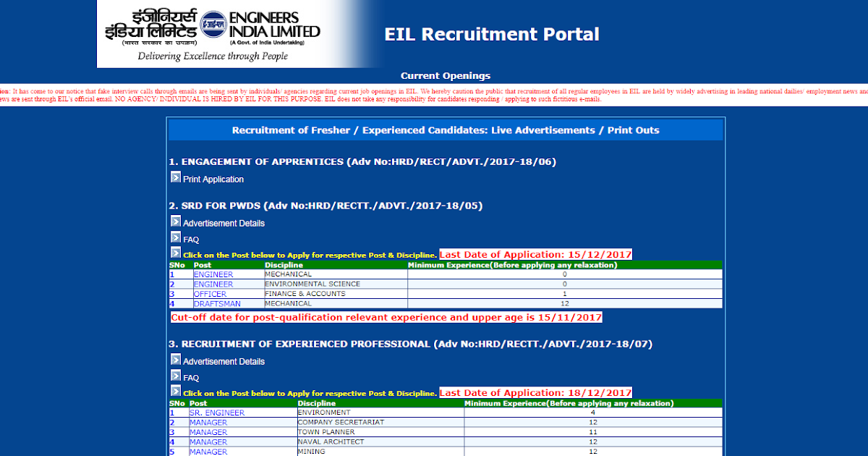Click the arrow icon beside Print Application
The height and width of the screenshot is (456, 868).
pyautogui.click(x=176, y=177)
